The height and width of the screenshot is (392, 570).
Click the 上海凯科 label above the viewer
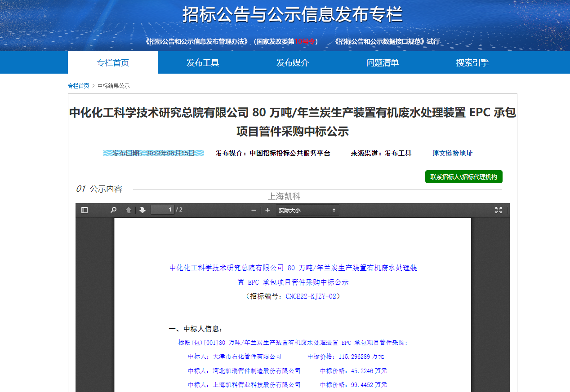pyautogui.click(x=284, y=196)
